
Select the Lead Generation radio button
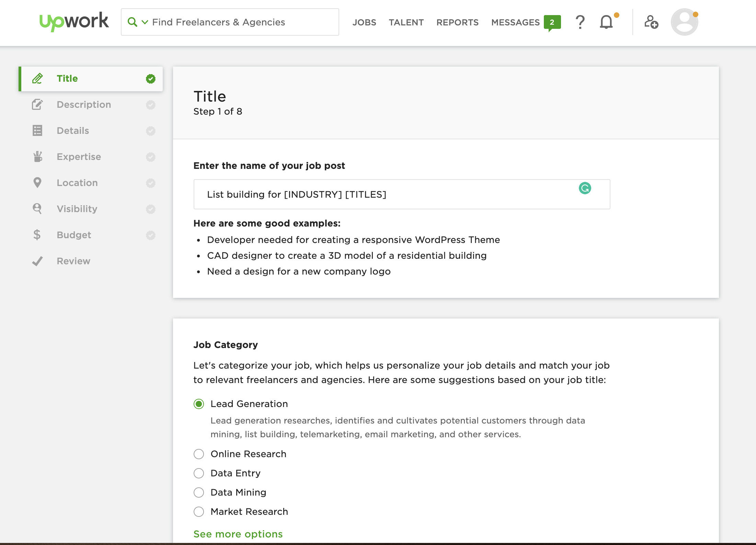pos(199,404)
